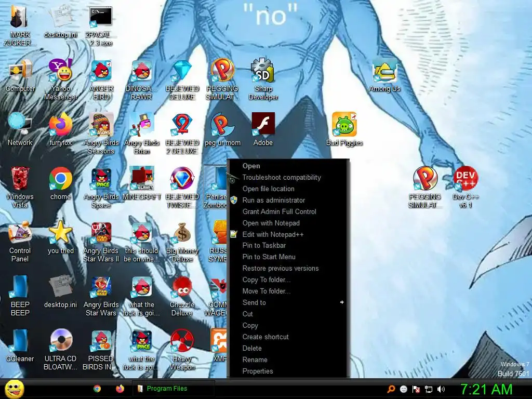Open the Program Files taskbar window
Screen dimensions: 532x399
(173, 389)
